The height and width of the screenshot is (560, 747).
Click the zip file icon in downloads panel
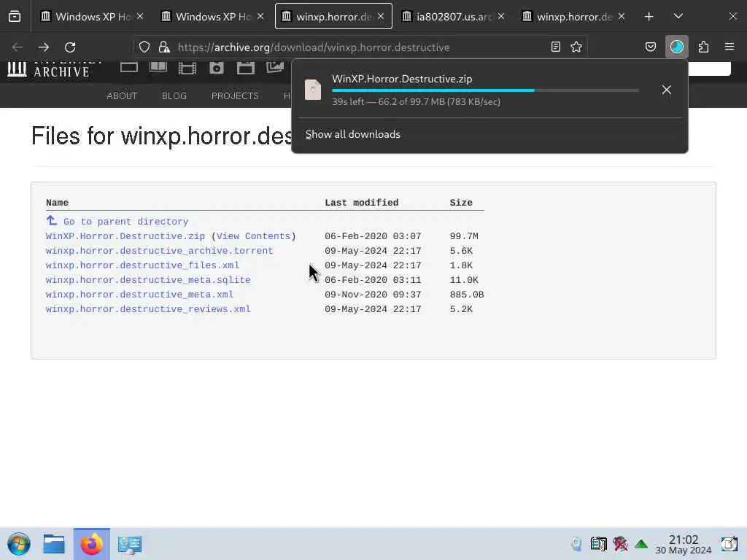point(313,90)
